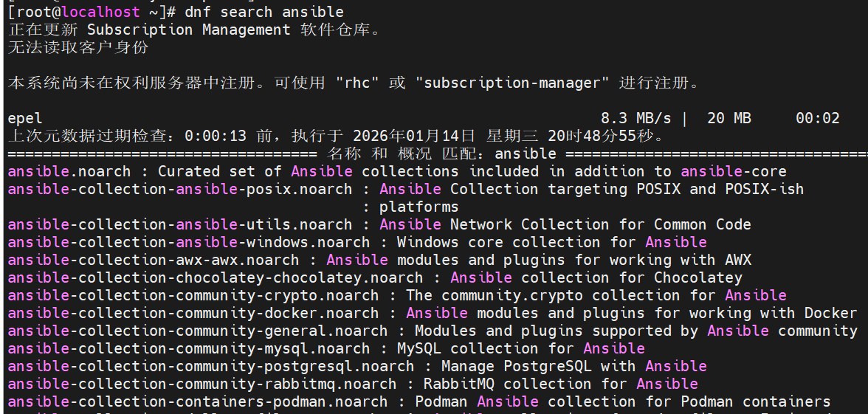
Task: Click description 'MySQL collection for Ansible'
Action: (521, 348)
